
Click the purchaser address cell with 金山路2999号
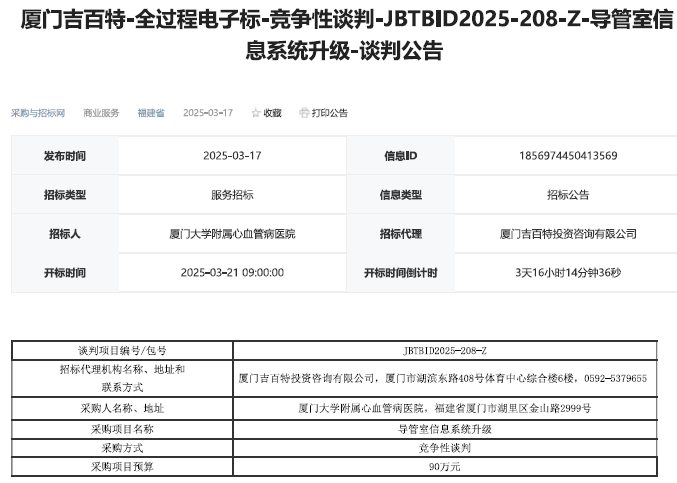click(x=445, y=408)
